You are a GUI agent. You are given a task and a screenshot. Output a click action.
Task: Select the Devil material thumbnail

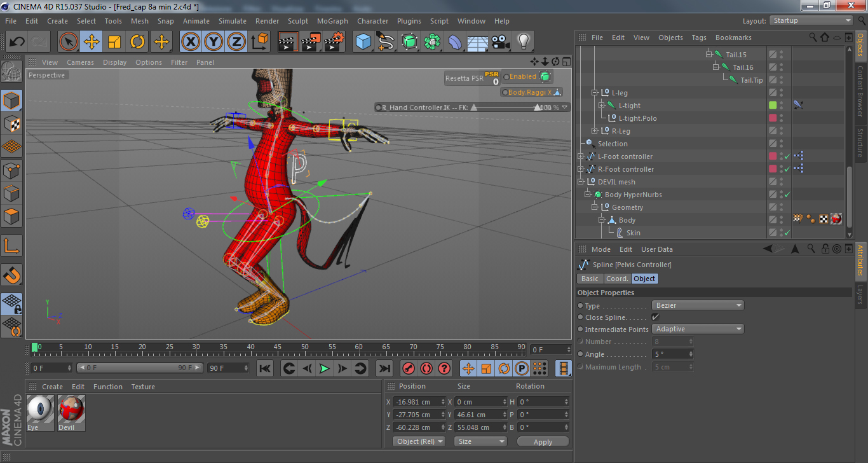pyautogui.click(x=71, y=410)
